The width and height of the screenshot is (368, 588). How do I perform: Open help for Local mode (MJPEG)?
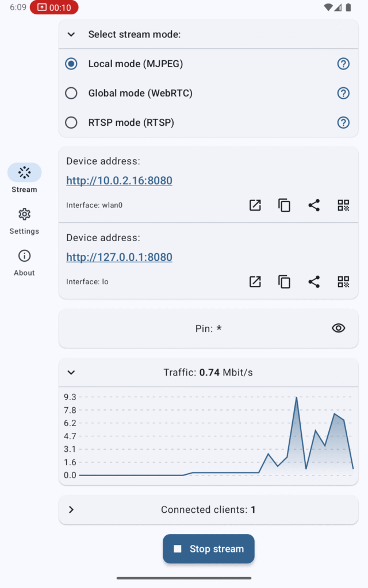point(343,64)
